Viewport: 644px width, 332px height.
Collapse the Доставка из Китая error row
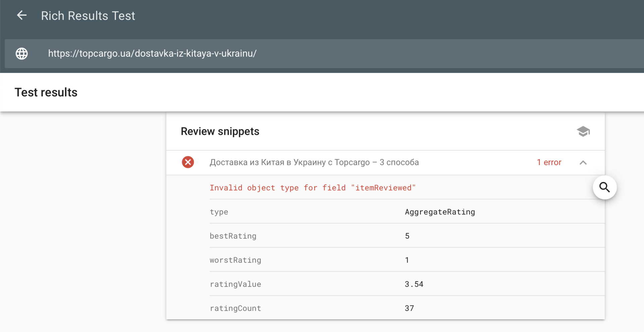583,163
